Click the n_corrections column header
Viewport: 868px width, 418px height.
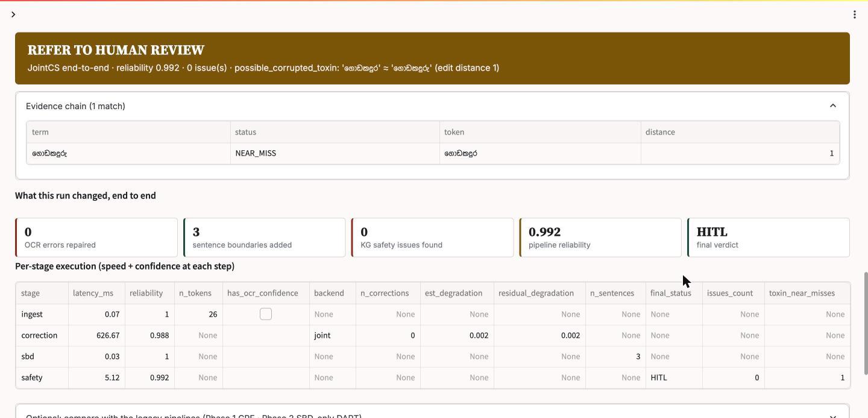pyautogui.click(x=388, y=293)
